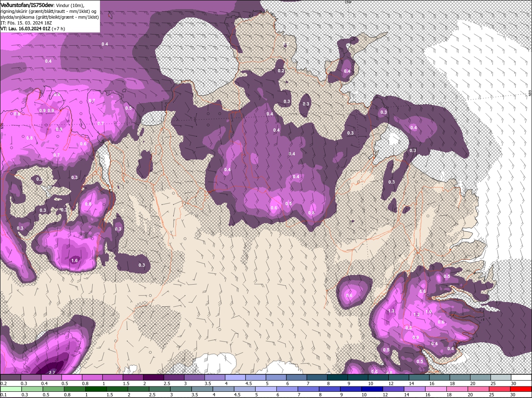This screenshot has height=398, width=532.
Task: Pick white top-row swatch starting at 30
Action: pyautogui.click(x=521, y=377)
